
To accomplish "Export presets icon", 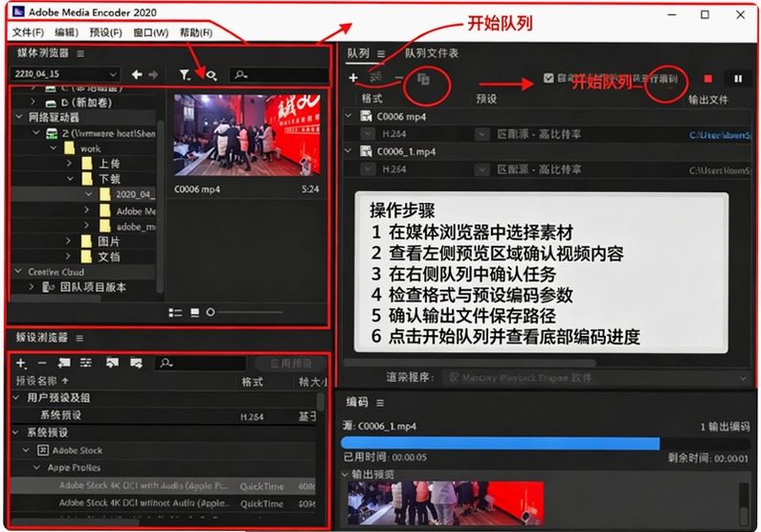I will point(136,363).
